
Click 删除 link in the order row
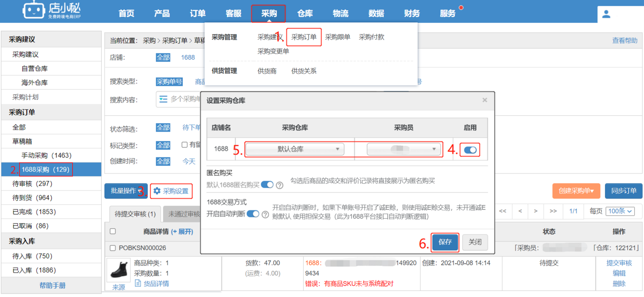619,284
